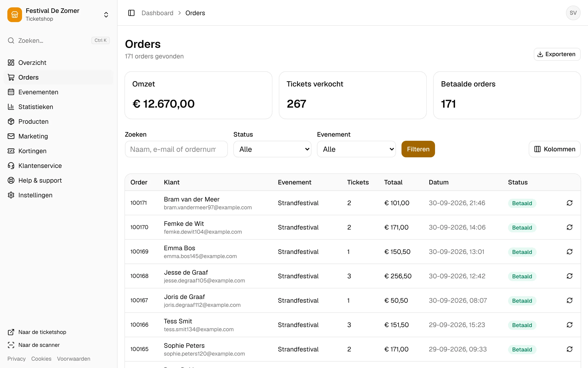Open Instellingen in the sidebar
The height and width of the screenshot is (368, 588).
59,195
